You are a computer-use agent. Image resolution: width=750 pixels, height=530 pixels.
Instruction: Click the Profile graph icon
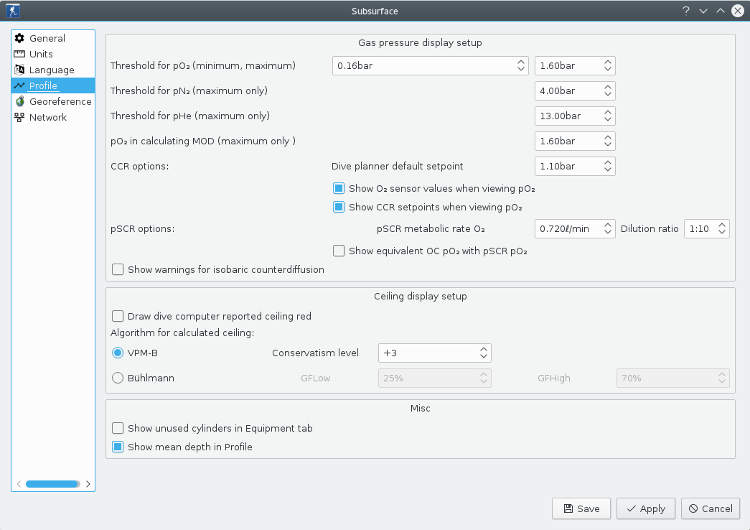(19, 86)
